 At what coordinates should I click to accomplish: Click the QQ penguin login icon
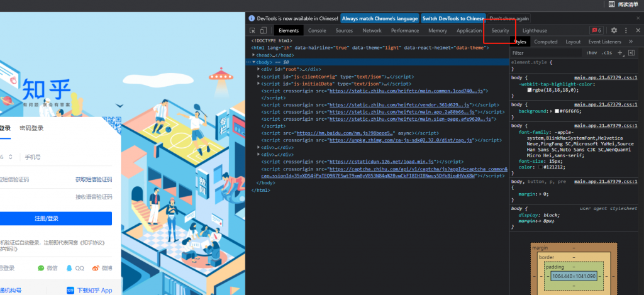coord(69,268)
